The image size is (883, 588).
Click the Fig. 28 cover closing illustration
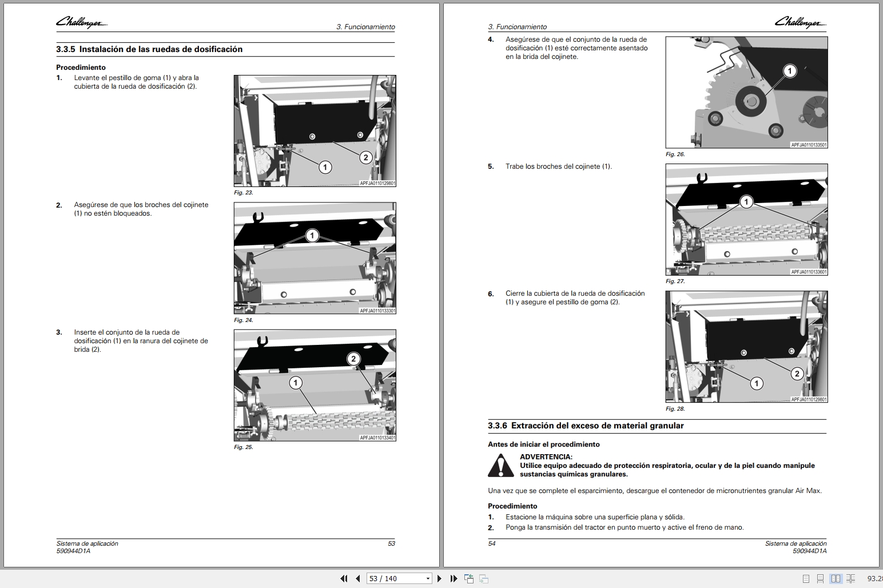pos(746,347)
